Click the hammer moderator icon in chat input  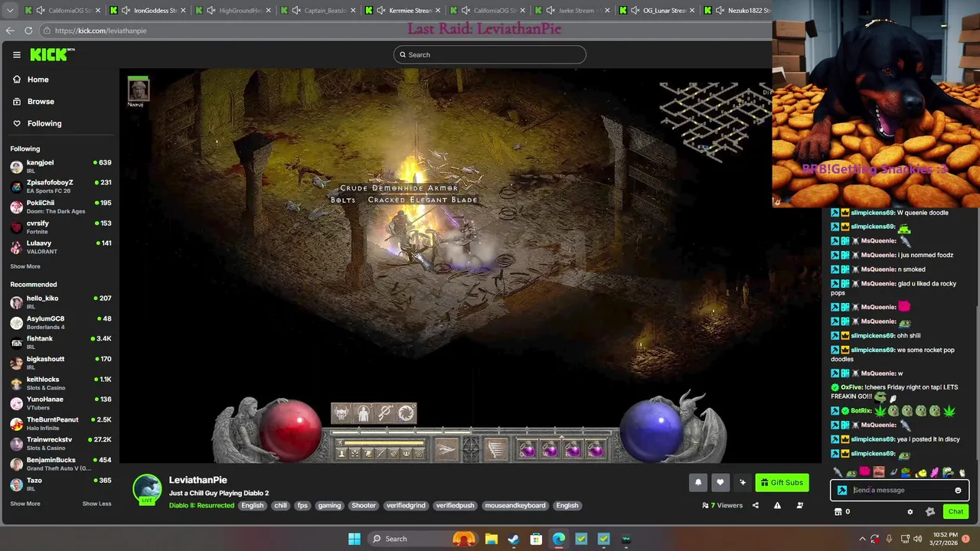pyautogui.click(x=842, y=491)
